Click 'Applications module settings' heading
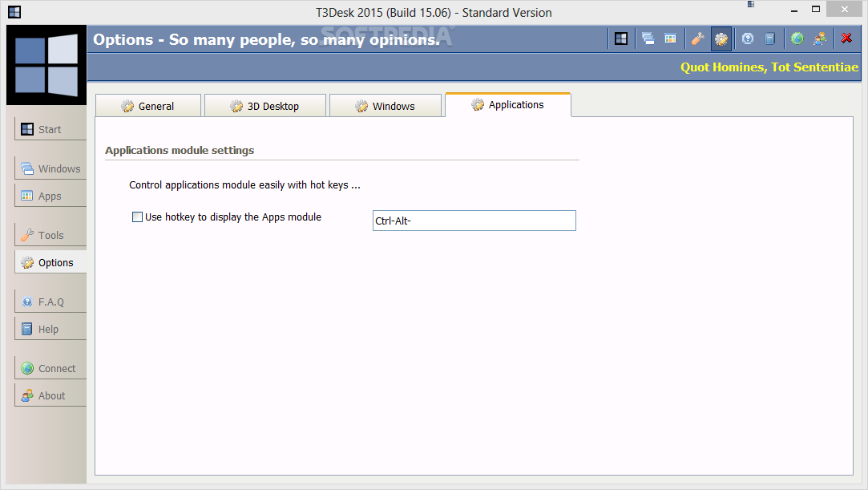The image size is (868, 490). click(180, 151)
